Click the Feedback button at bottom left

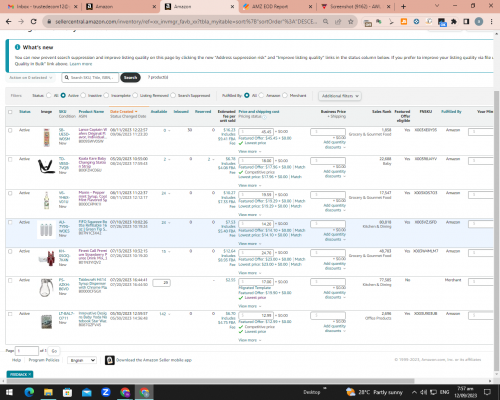coord(20,374)
